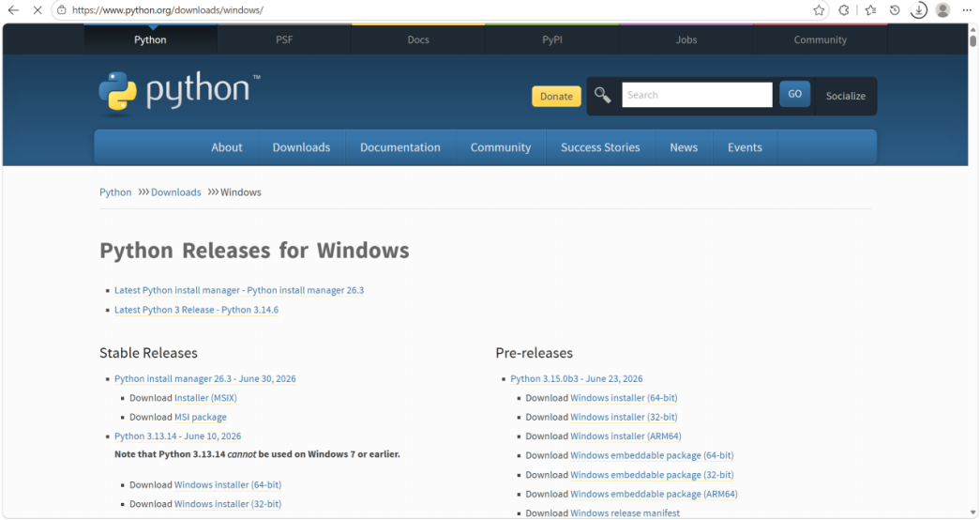Image resolution: width=980 pixels, height=520 pixels.
Task: Open the News navigation menu
Action: [x=684, y=147]
